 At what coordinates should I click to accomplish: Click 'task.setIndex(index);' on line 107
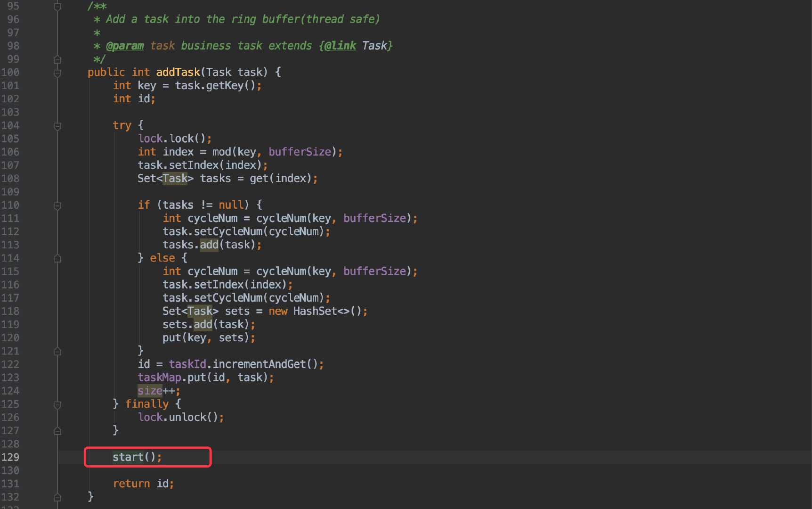pyautogui.click(x=203, y=165)
